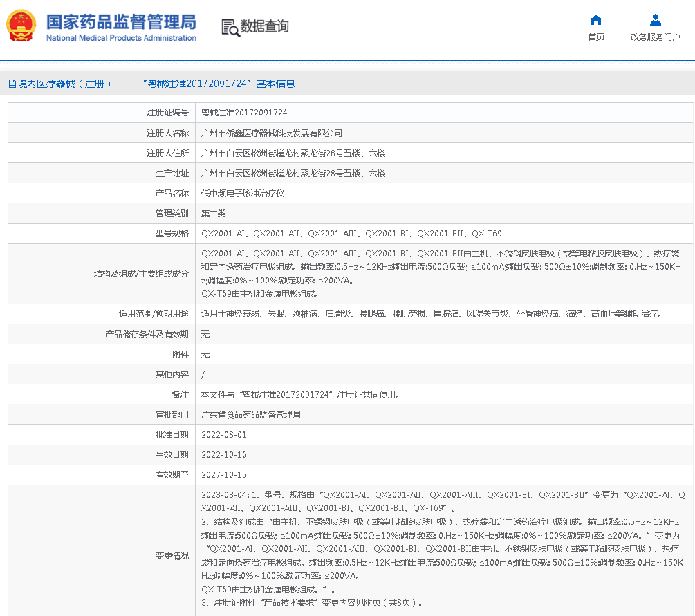Click the 首页 home icon
The image size is (695, 616).
(x=595, y=21)
